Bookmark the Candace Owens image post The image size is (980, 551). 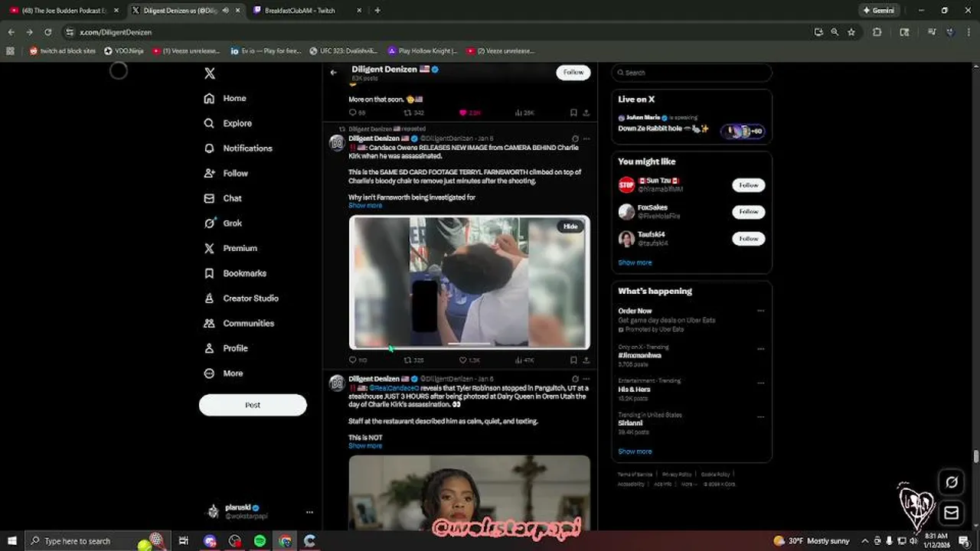573,360
